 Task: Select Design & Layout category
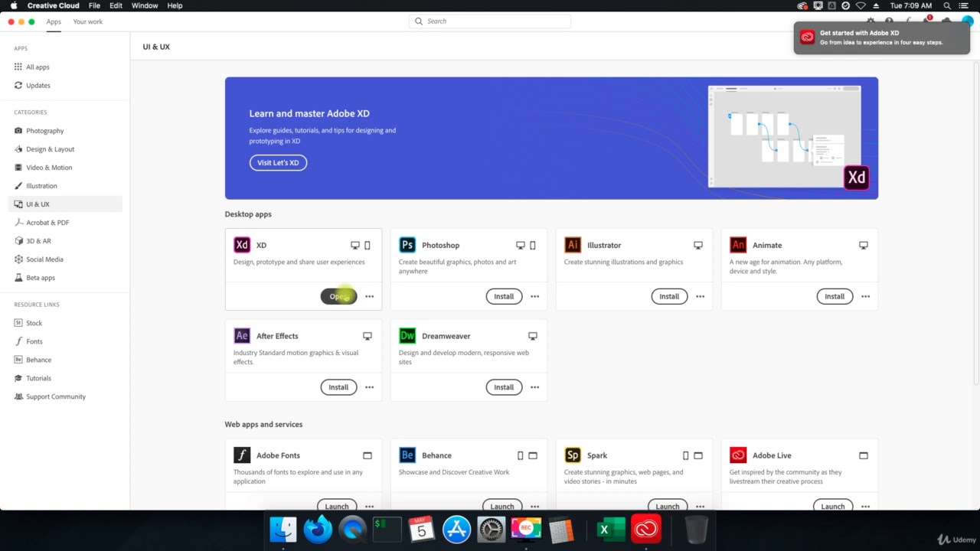tap(65, 149)
